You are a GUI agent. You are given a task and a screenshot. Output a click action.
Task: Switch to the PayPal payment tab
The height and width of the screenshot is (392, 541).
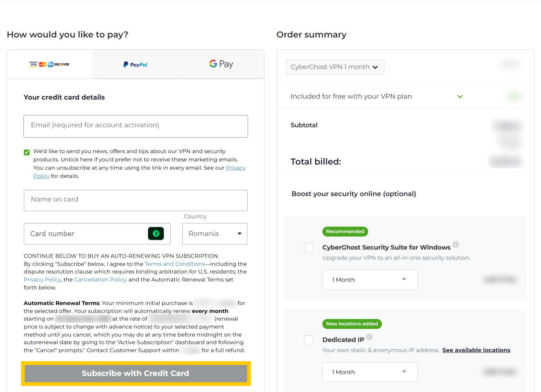click(135, 65)
